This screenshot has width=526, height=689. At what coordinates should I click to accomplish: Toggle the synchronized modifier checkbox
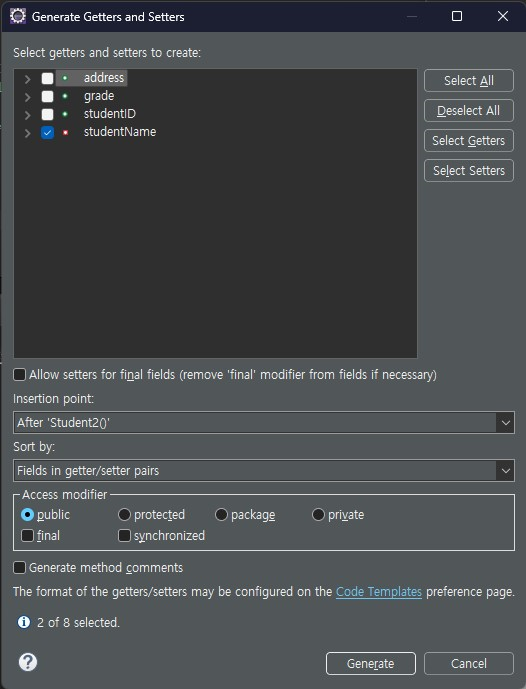124,535
